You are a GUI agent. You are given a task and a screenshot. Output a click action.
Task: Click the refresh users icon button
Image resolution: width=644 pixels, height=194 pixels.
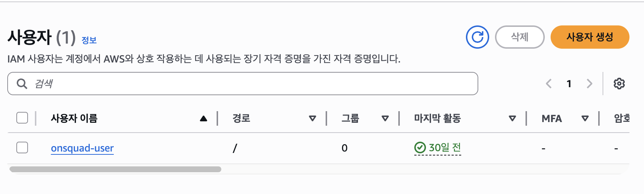pyautogui.click(x=477, y=37)
